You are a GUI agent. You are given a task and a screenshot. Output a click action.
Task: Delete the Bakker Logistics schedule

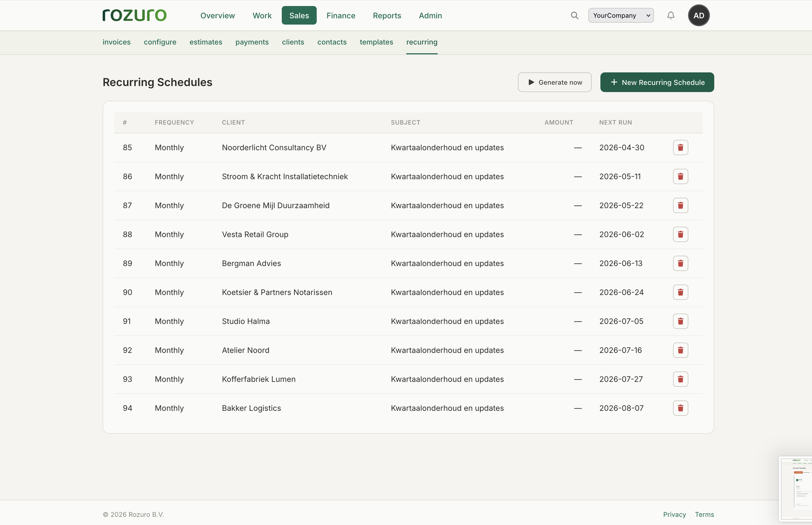(680, 408)
